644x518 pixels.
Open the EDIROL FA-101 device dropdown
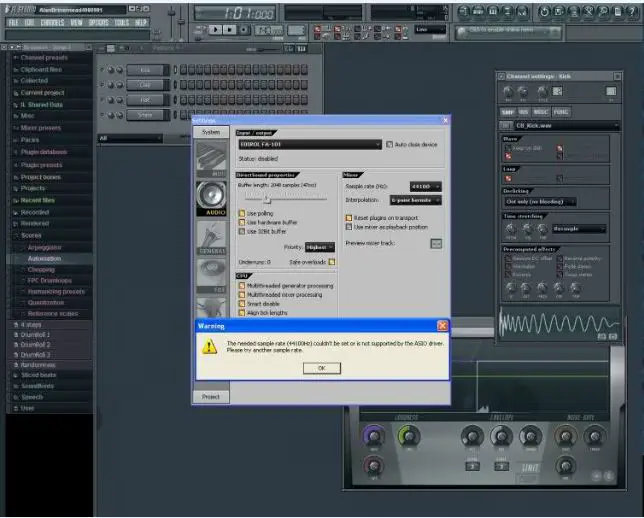[309, 144]
